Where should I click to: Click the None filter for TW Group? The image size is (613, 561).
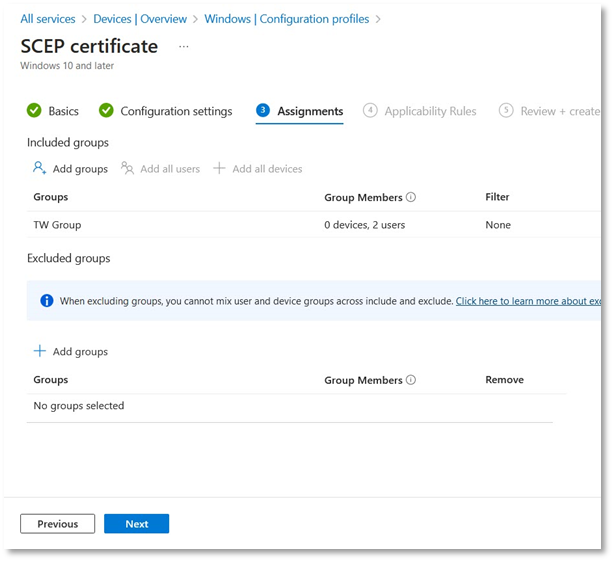[498, 225]
